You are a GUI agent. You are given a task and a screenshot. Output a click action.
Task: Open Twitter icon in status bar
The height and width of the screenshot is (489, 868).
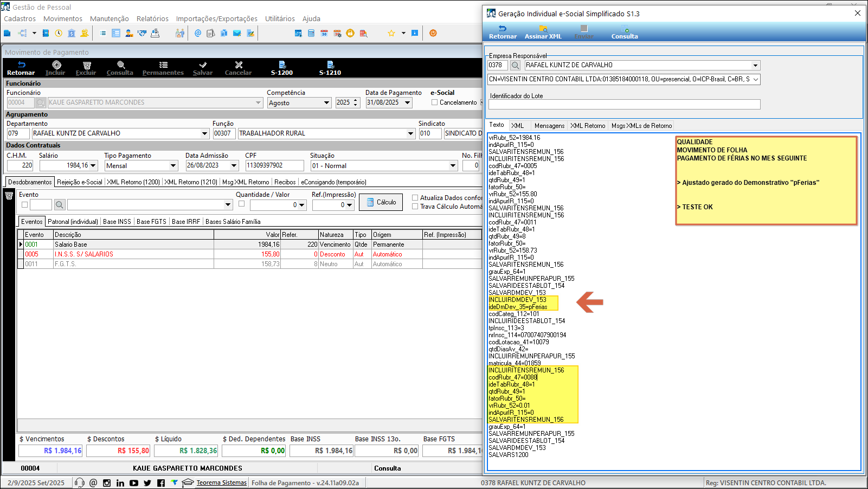147,482
